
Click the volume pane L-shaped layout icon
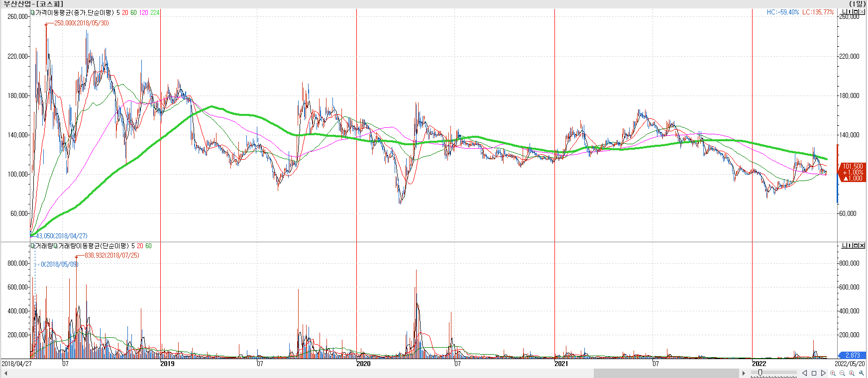pos(844,246)
